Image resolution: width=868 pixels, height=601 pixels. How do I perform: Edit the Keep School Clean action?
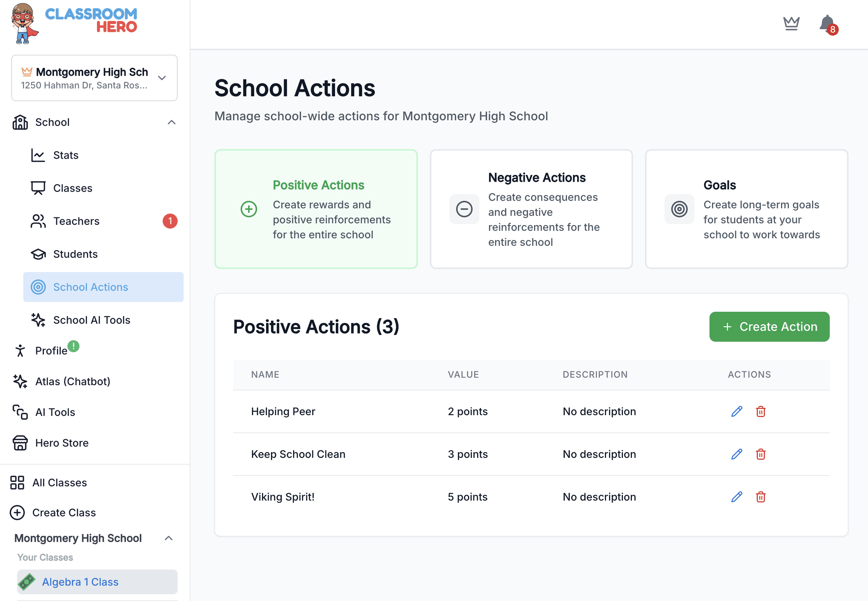click(736, 454)
